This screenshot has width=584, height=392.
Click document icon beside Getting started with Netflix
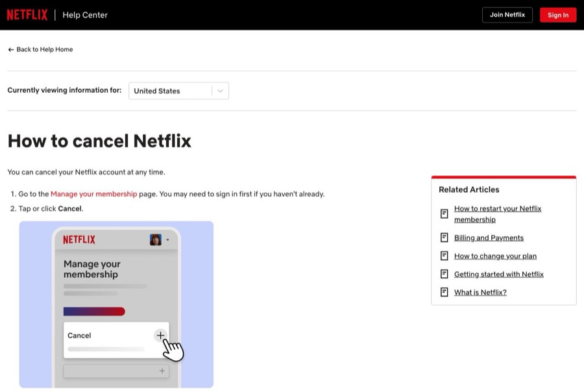point(444,275)
